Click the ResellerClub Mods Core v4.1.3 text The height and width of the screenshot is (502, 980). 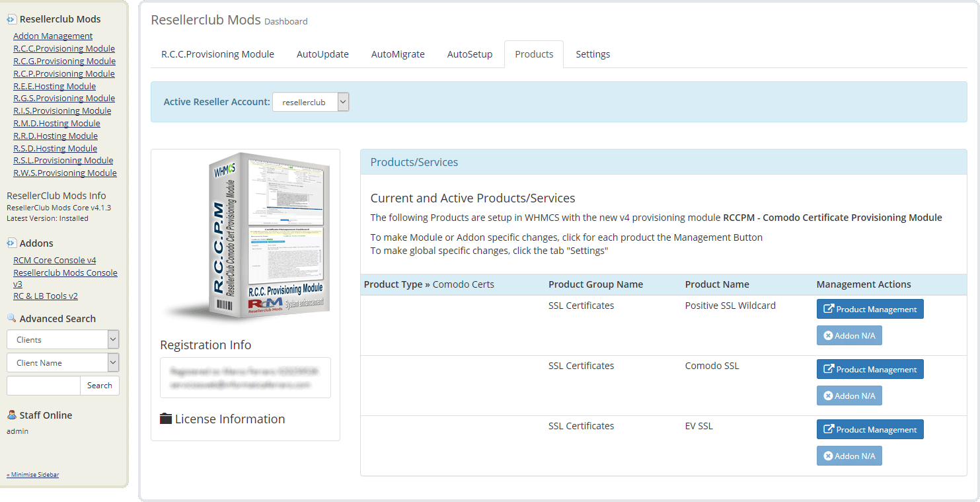click(x=59, y=208)
